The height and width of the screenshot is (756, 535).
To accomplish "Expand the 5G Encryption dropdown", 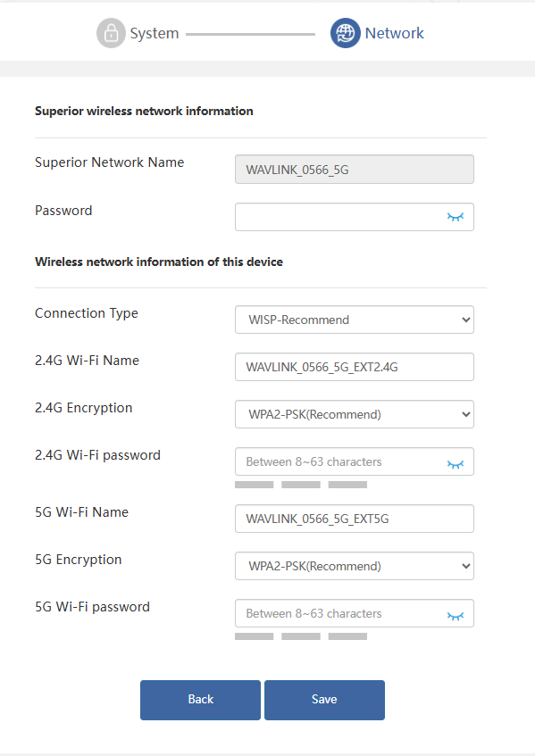I will tap(354, 566).
